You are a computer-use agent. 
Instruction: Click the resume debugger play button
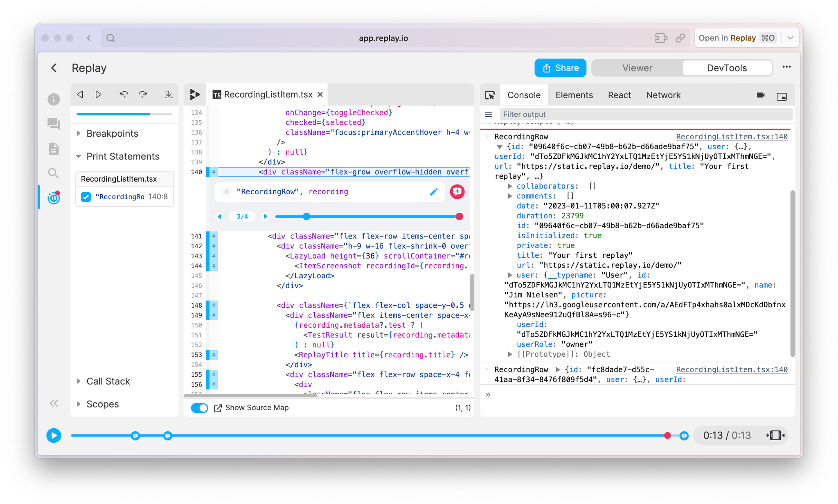point(99,94)
